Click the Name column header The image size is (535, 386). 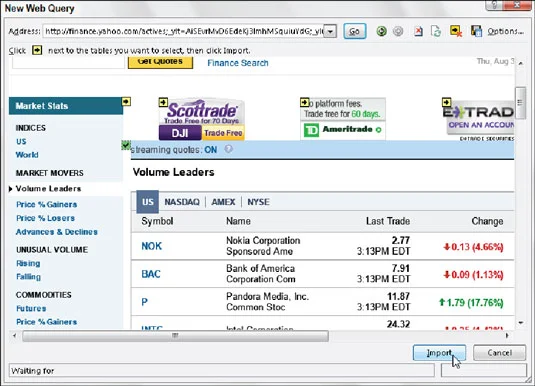coord(238,221)
